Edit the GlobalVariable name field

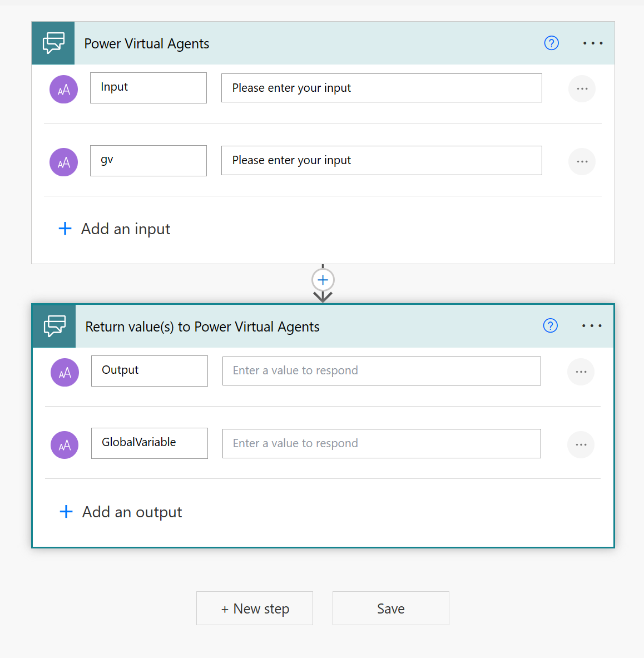click(150, 443)
